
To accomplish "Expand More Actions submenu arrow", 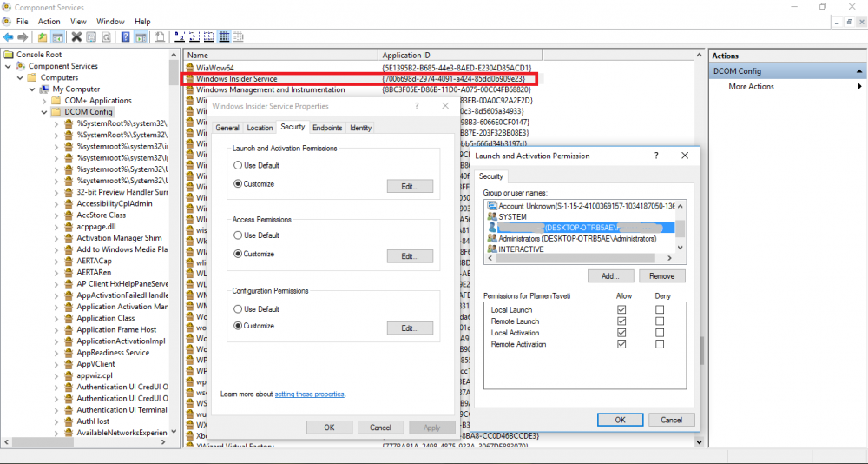I will pos(859,87).
